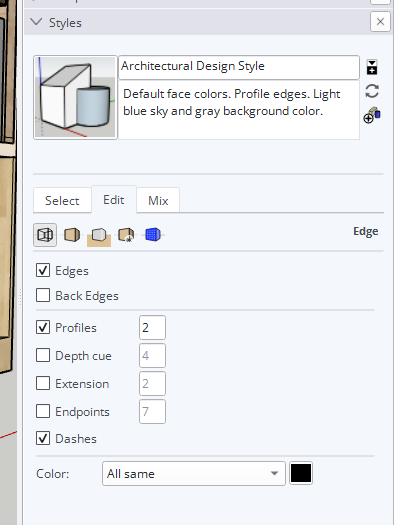Click the Profiles width input field

(x=152, y=327)
